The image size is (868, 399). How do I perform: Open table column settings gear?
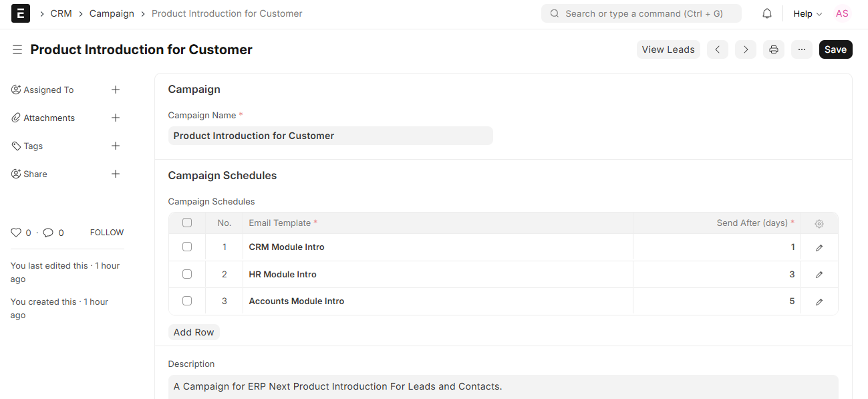click(x=819, y=224)
